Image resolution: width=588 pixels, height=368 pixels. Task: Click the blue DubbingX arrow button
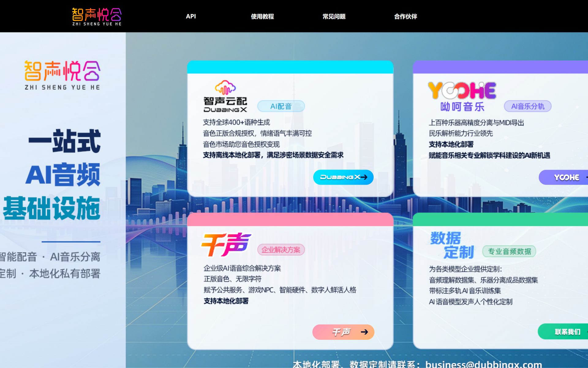point(343,177)
